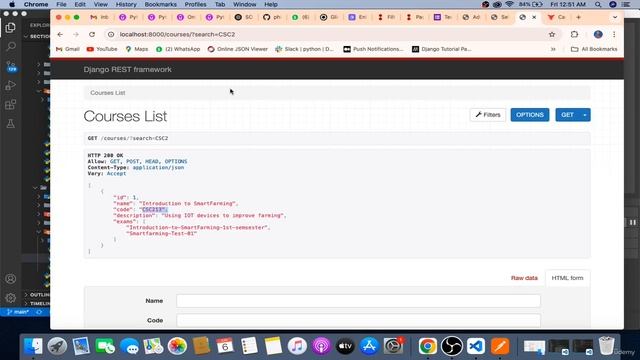This screenshot has width=640, height=360.
Task: Open Finder from the Dock
Action: [x=33, y=346]
